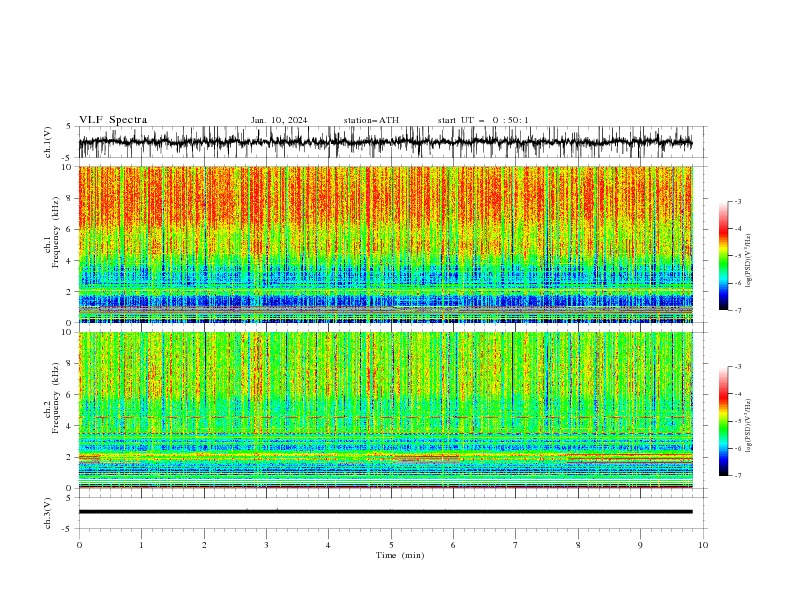Click the flat ch.3 waveform trace

385,512
